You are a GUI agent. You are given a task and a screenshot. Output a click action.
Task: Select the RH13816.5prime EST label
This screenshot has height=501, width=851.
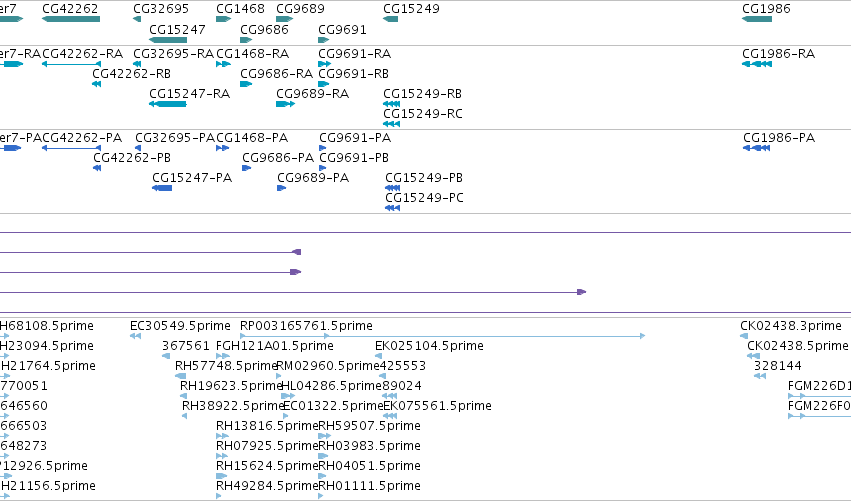tap(267, 426)
